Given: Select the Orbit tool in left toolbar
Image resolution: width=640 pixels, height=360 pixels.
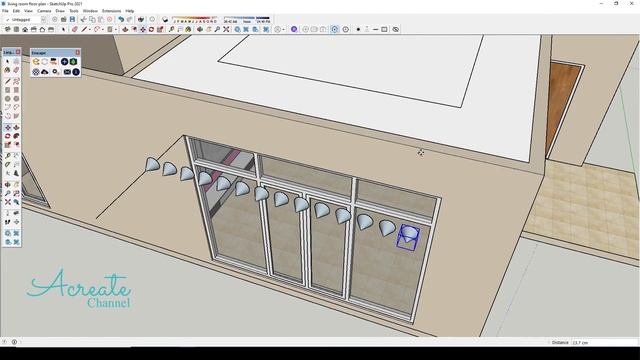Looking at the screenshot, I should pos(8,184).
